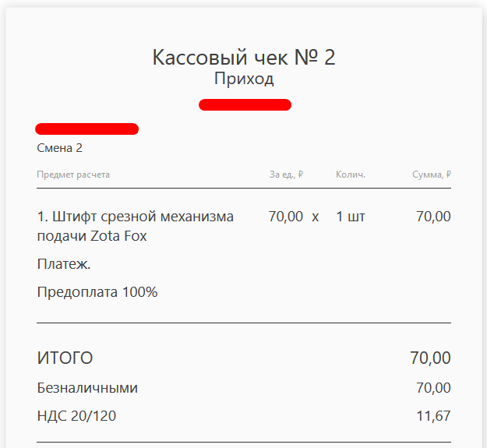Click the Безналичными payment label

pyautogui.click(x=87, y=388)
